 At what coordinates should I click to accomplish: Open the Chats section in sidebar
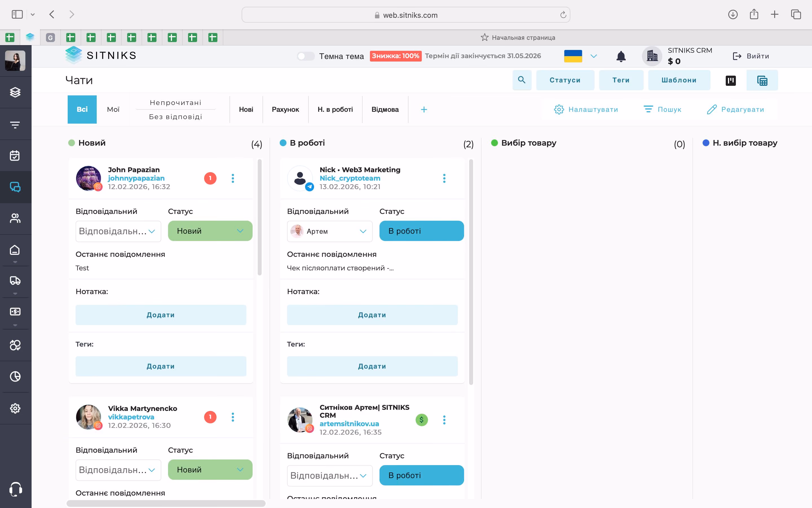point(15,187)
